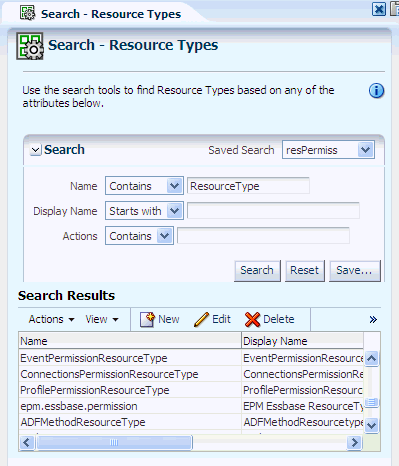399x466 pixels.
Task: Collapse the Search panel
Action: click(35, 150)
